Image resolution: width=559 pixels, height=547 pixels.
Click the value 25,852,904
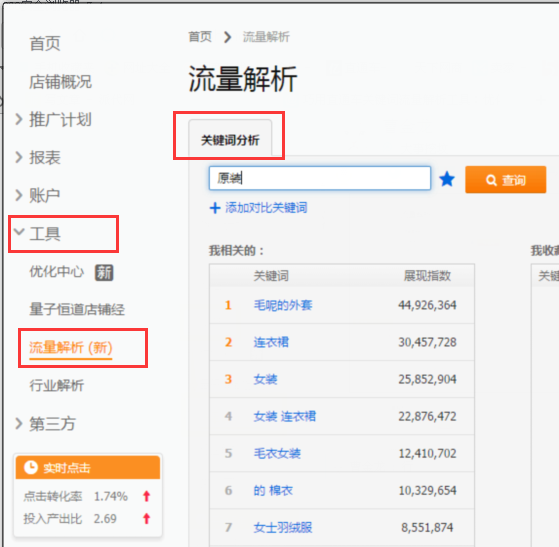click(427, 379)
